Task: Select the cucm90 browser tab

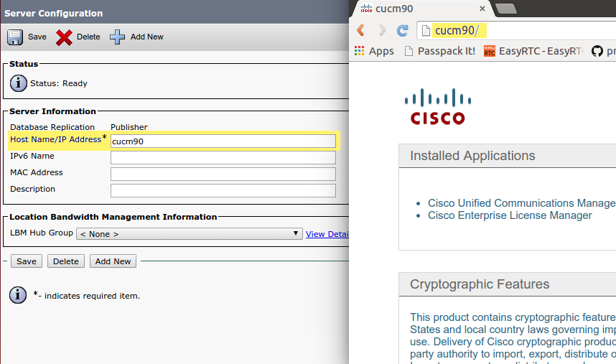Action: click(421, 9)
